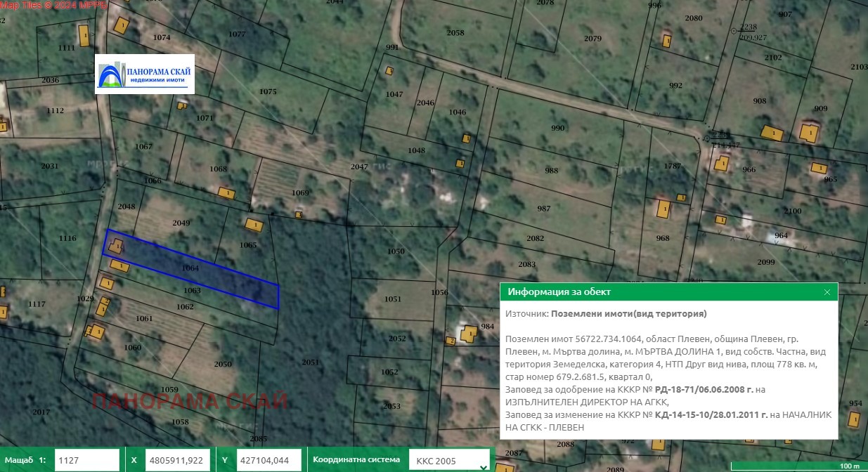
Task: Focus the X coordinate input field
Action: click(x=178, y=461)
